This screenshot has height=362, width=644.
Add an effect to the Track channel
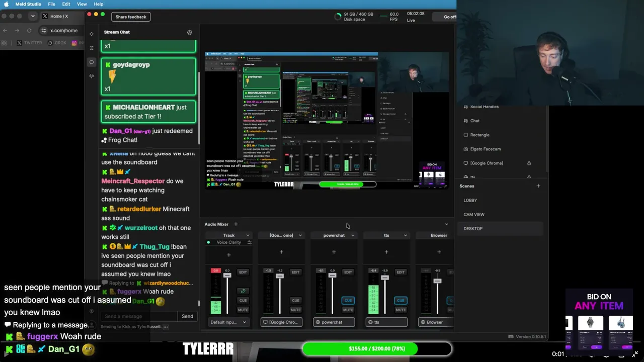228,255
